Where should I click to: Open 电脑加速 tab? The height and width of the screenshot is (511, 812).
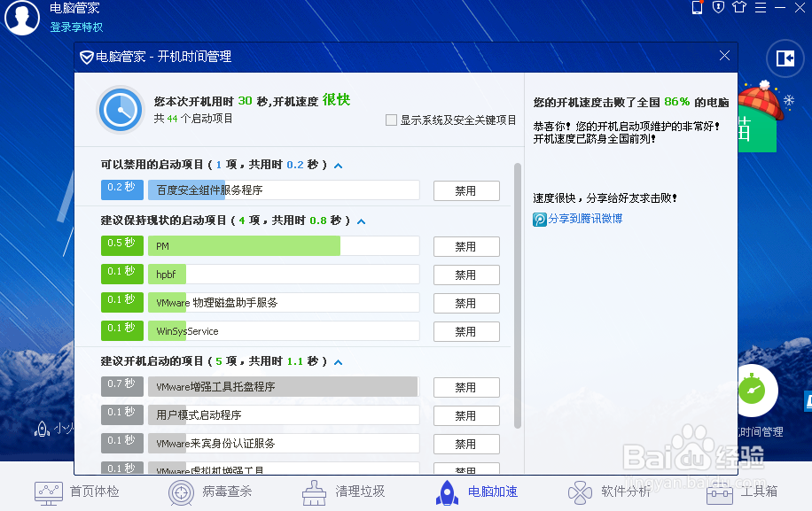click(476, 492)
